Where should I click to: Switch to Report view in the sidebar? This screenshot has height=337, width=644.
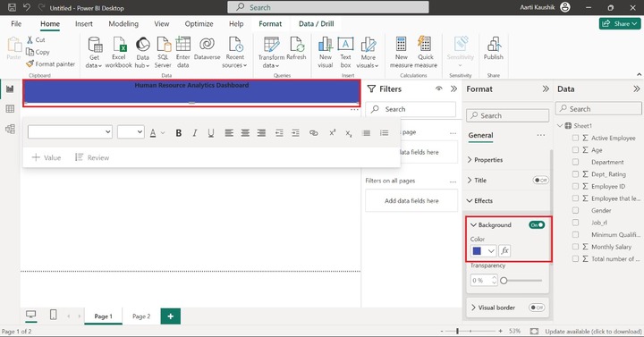pyautogui.click(x=10, y=88)
